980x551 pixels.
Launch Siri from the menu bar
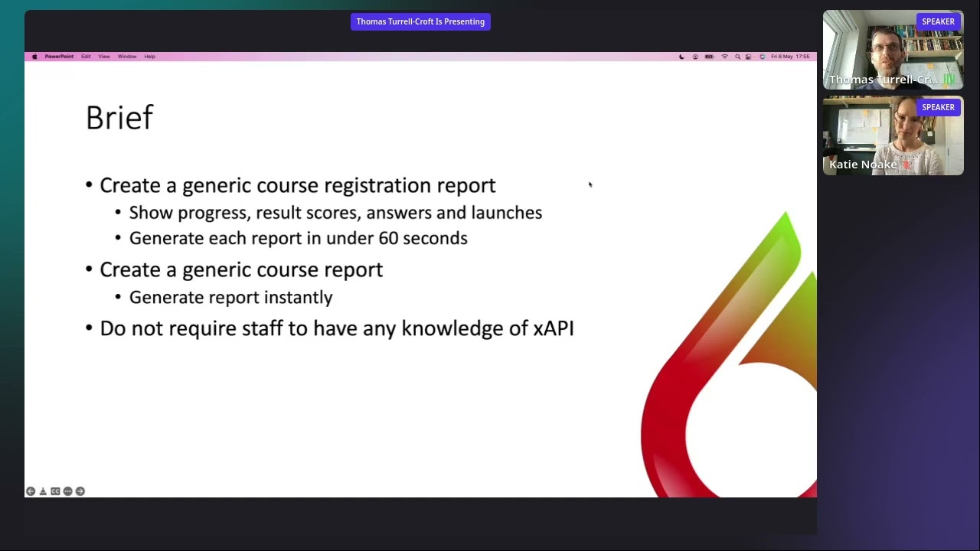click(763, 57)
